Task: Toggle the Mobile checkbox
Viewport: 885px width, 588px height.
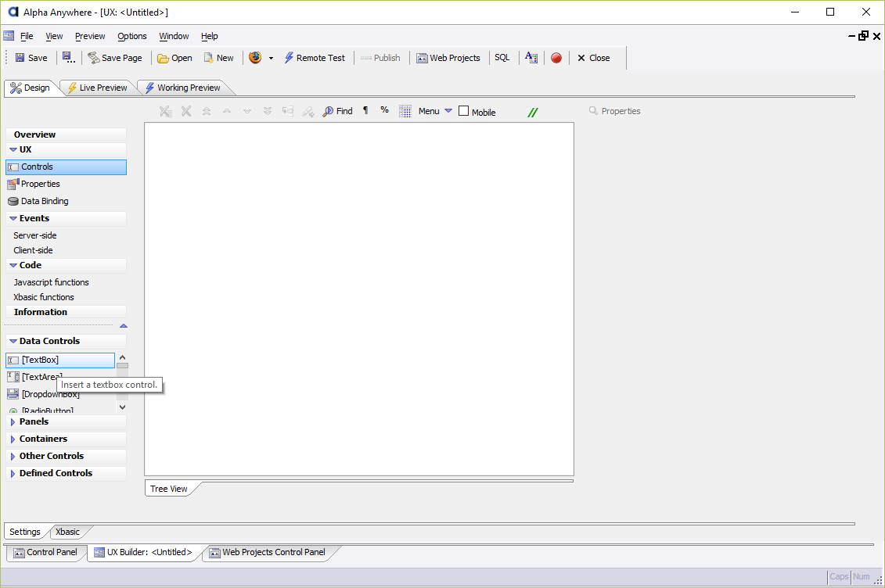Action: tap(463, 111)
